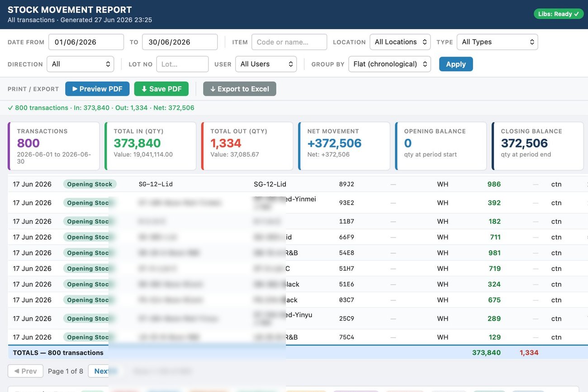The image size is (588, 392).
Task: Go to next page with Next
Action: click(102, 371)
